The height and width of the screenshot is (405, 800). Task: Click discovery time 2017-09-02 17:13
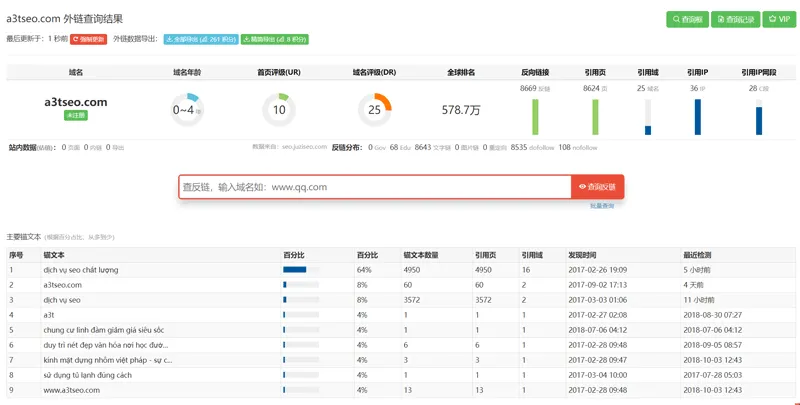597,285
